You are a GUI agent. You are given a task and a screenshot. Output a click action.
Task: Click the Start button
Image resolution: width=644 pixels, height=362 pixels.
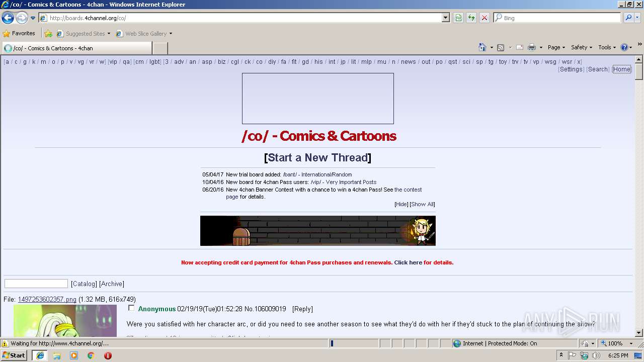pyautogui.click(x=14, y=355)
